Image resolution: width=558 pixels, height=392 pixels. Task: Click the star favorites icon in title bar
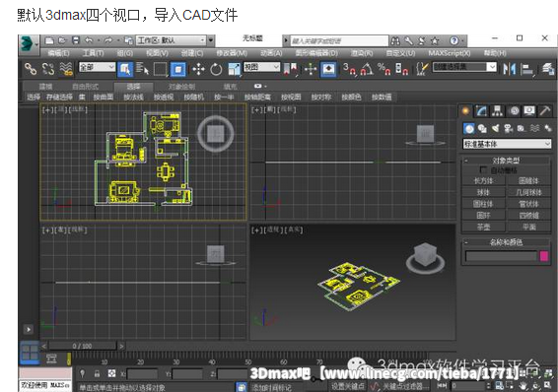point(435,40)
